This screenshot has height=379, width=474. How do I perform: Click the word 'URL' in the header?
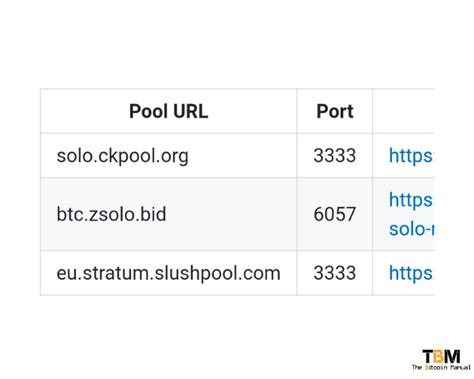pyautogui.click(x=191, y=111)
